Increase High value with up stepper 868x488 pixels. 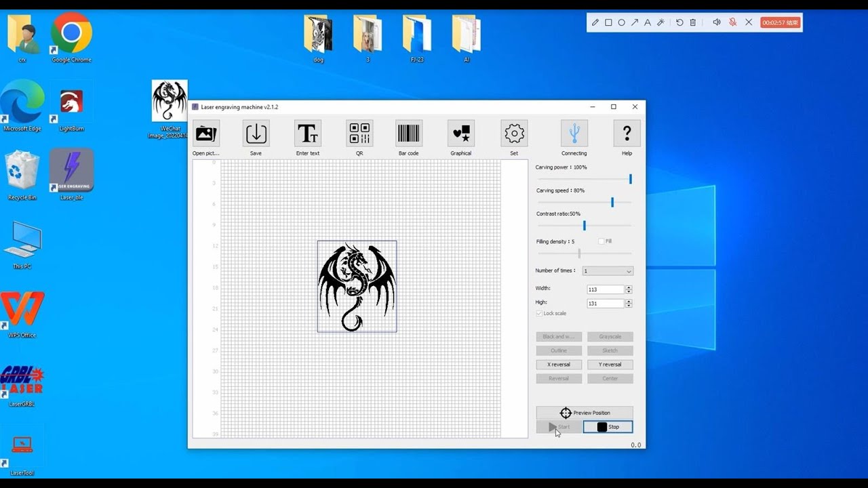(629, 302)
